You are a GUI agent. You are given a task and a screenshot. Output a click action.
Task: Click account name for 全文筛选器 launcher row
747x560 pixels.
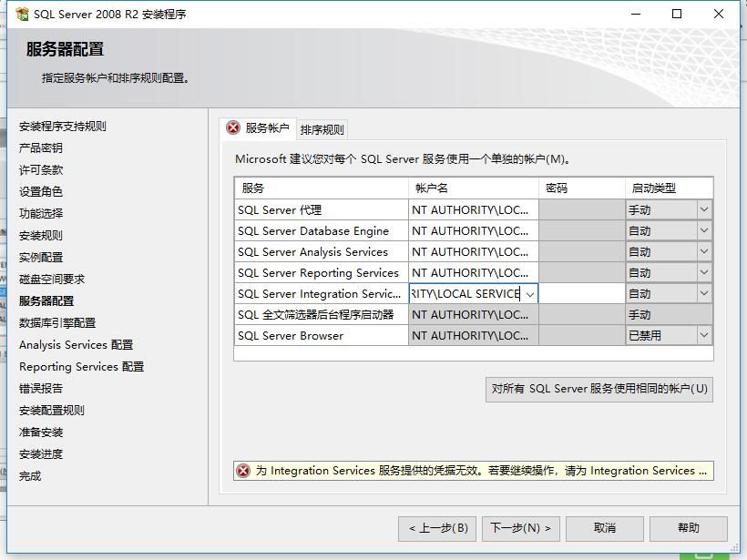click(x=474, y=315)
